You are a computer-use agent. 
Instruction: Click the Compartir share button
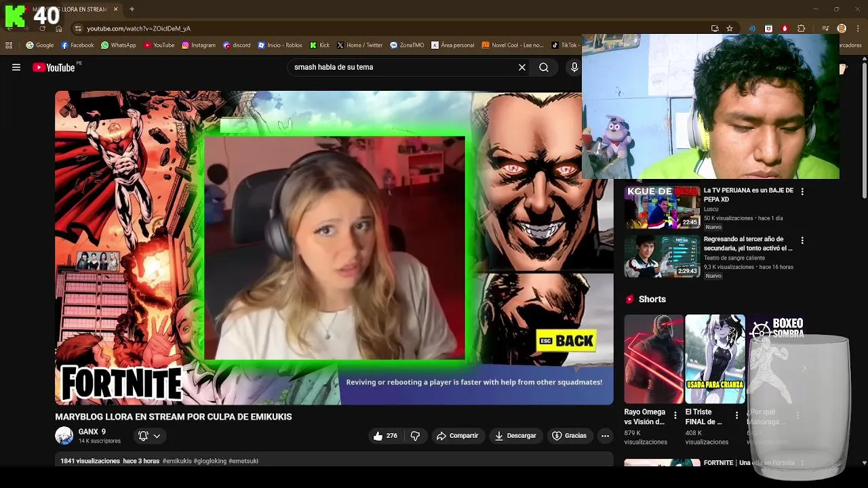[x=458, y=436]
